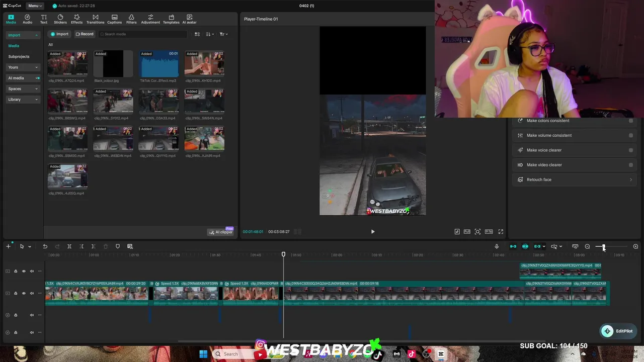Open the Transitions tab

[x=95, y=19]
